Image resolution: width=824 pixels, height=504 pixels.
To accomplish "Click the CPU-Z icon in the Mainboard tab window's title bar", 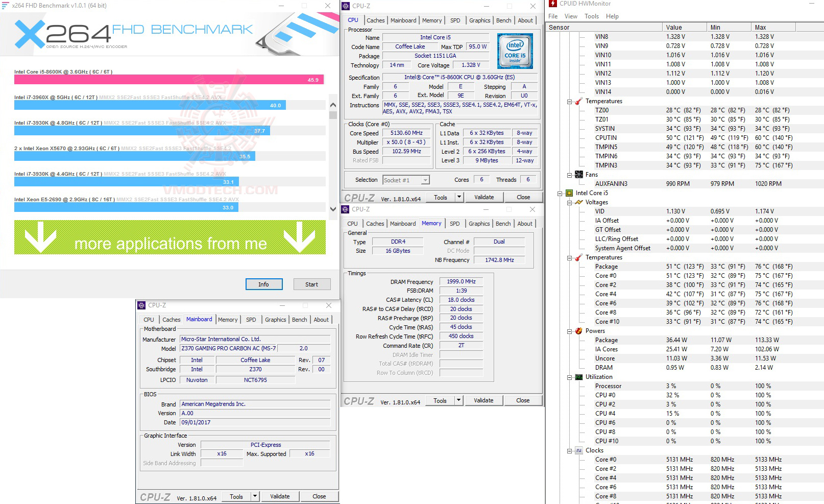I will point(141,305).
